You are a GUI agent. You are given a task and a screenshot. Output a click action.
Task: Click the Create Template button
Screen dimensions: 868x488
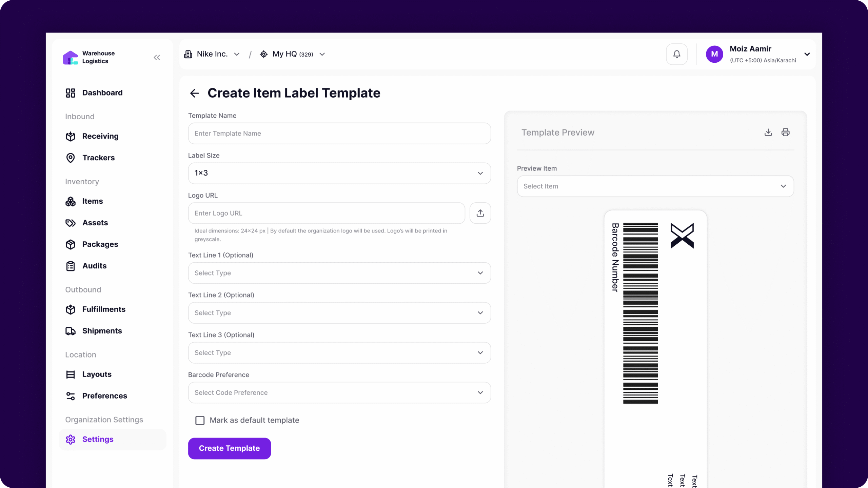[229, 448]
